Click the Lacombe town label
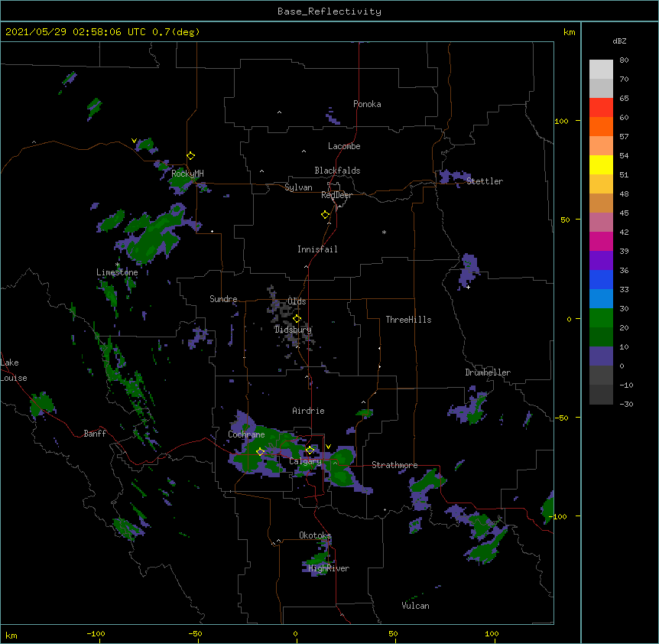The width and height of the screenshot is (659, 644). pyautogui.click(x=344, y=146)
